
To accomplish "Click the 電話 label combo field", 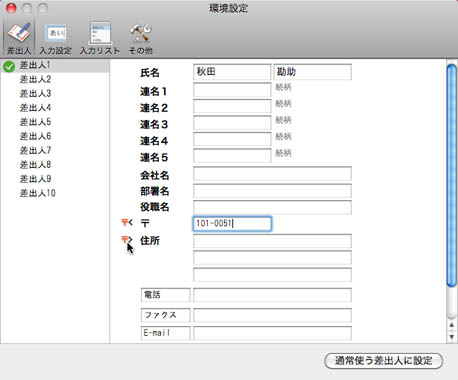I will pos(165,295).
